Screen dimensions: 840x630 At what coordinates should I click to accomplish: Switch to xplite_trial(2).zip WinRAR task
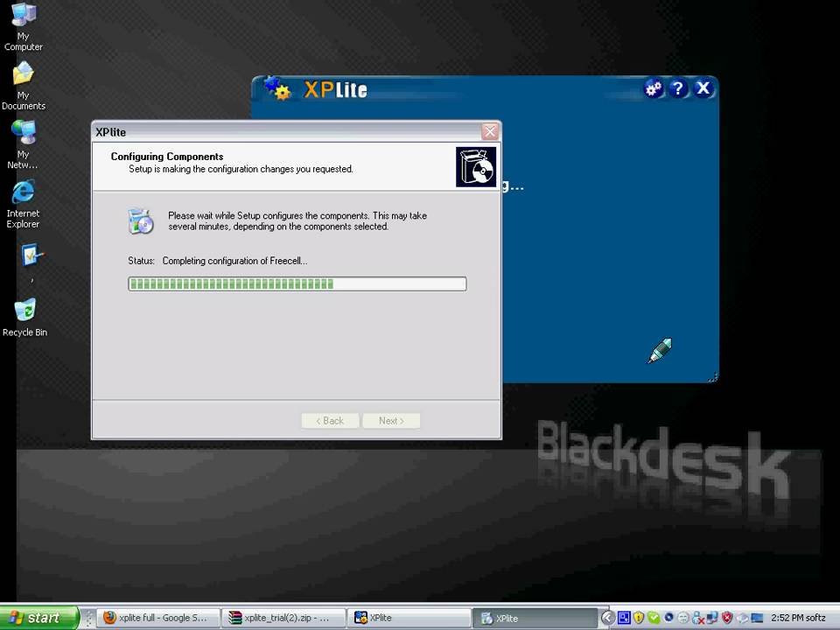(283, 618)
